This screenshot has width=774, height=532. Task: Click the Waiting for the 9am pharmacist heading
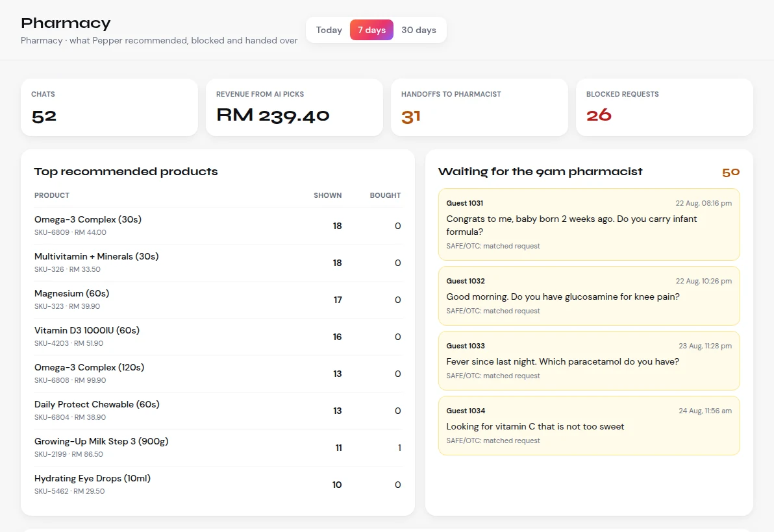pyautogui.click(x=540, y=171)
